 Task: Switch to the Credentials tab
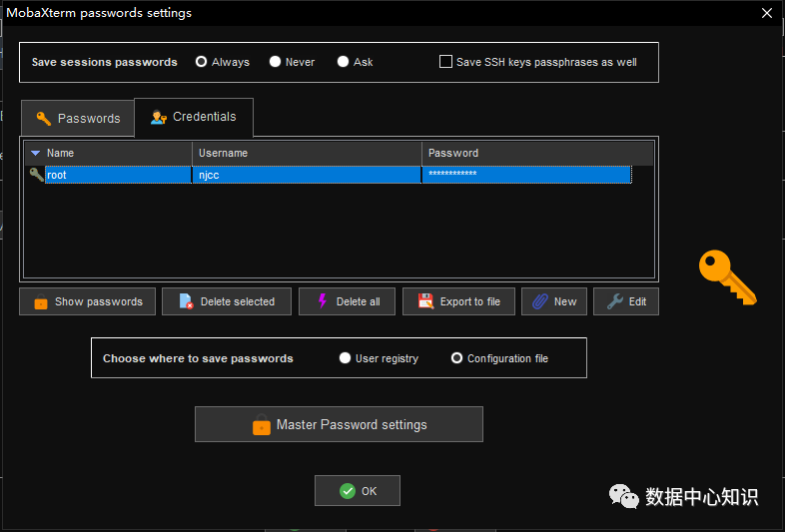[x=194, y=117]
